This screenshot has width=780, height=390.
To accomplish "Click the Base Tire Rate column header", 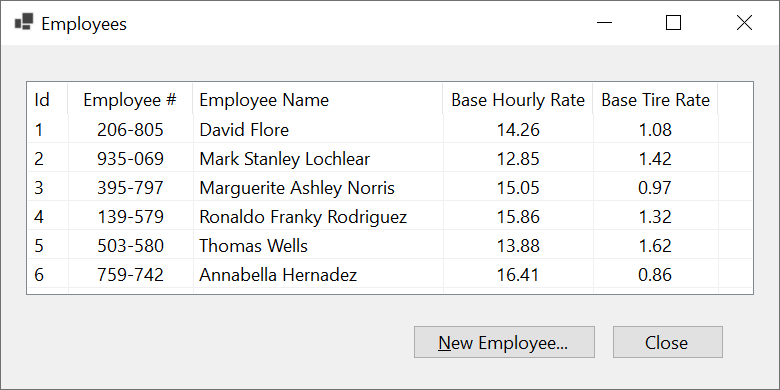I will [656, 100].
